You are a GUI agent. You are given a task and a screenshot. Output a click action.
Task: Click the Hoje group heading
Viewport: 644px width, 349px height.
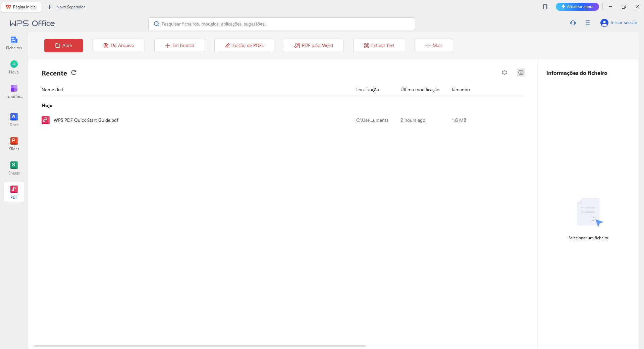(x=47, y=105)
